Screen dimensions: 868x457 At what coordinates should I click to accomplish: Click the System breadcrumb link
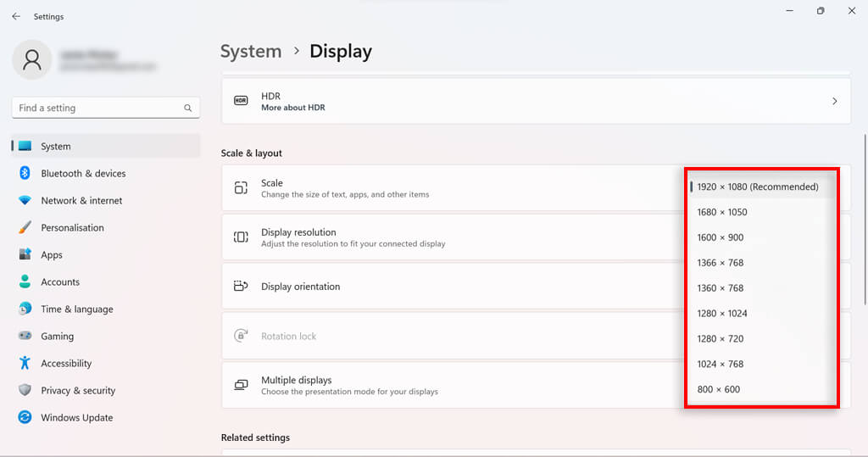pos(251,52)
